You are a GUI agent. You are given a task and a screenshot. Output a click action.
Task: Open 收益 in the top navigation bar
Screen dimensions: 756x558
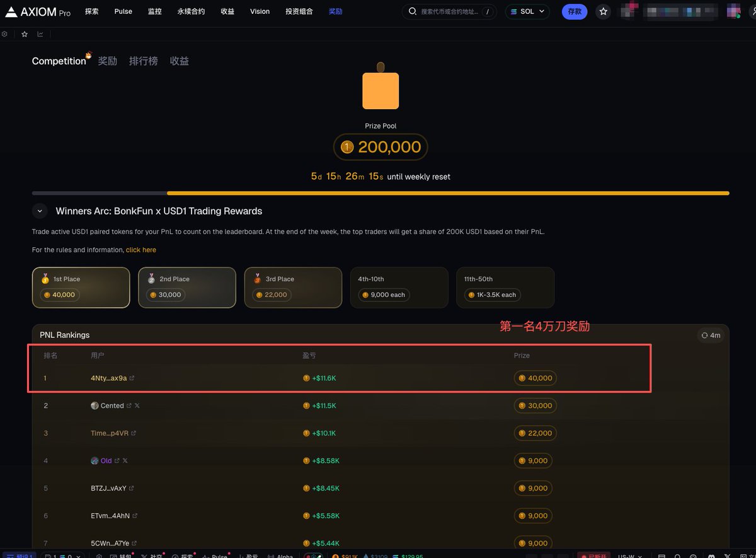(228, 11)
